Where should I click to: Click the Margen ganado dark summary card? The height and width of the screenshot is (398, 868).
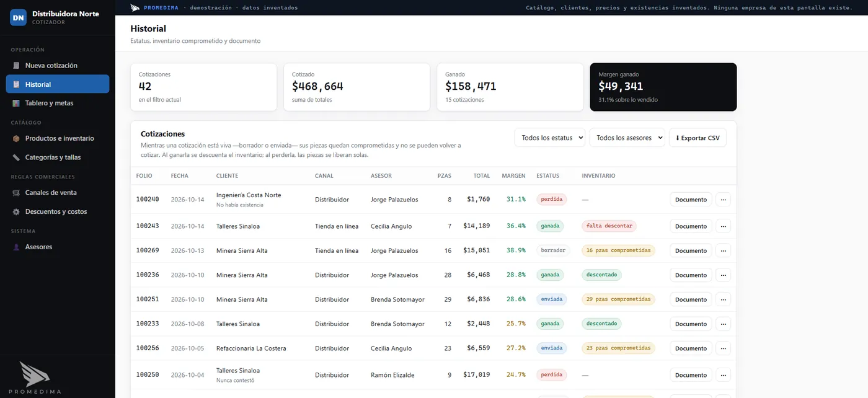click(x=663, y=87)
